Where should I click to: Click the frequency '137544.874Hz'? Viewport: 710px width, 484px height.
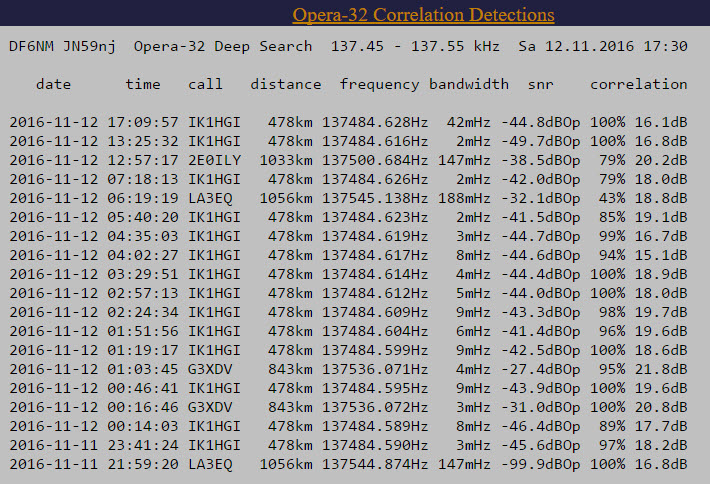pos(375,465)
